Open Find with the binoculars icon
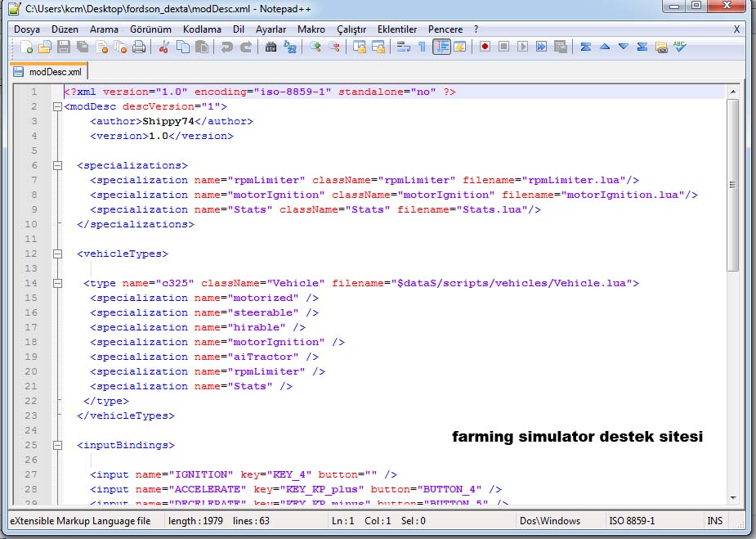Image resolution: width=756 pixels, height=539 pixels. point(271,47)
